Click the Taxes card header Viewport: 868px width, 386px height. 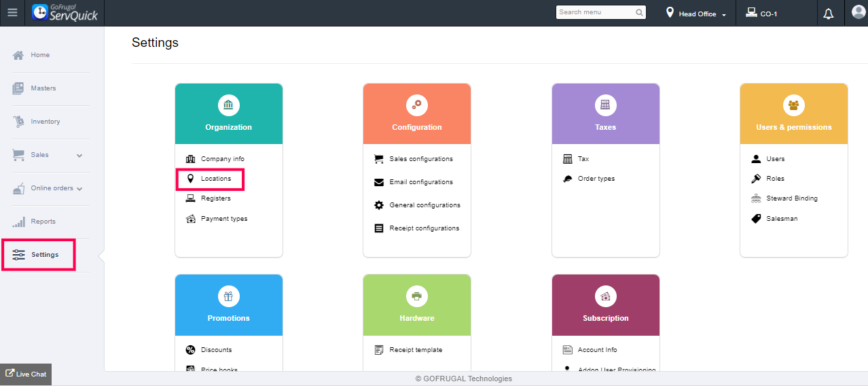pyautogui.click(x=606, y=113)
